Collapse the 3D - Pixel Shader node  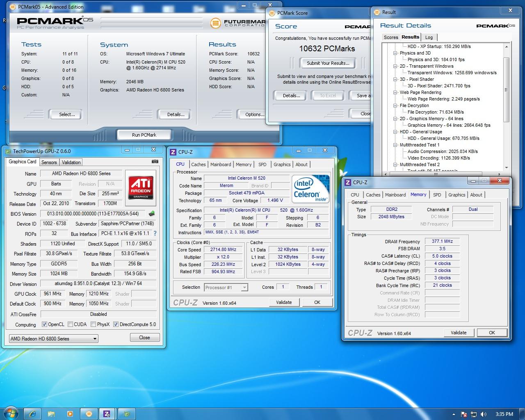pos(395,79)
